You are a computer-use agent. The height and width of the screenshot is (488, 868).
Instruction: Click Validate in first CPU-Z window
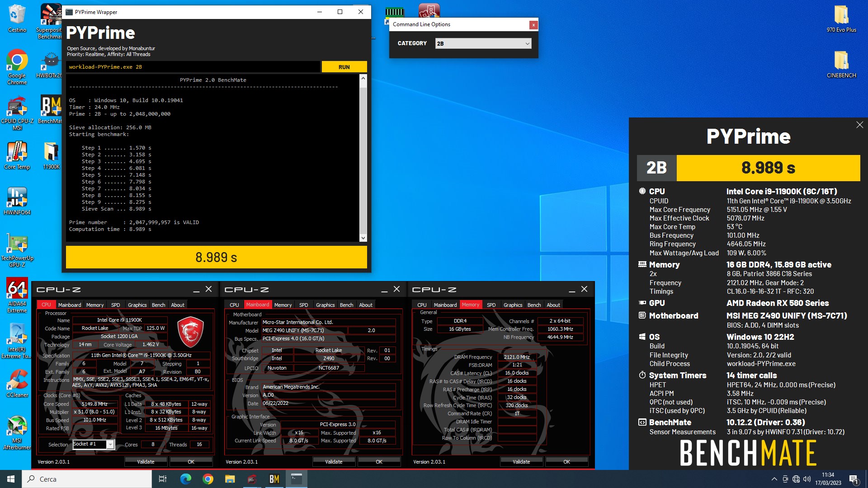tap(146, 462)
